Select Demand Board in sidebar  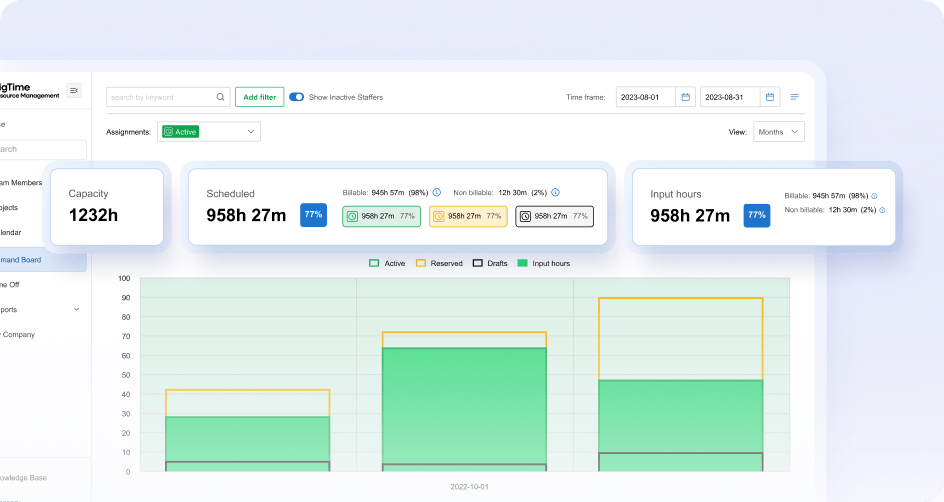[42, 260]
